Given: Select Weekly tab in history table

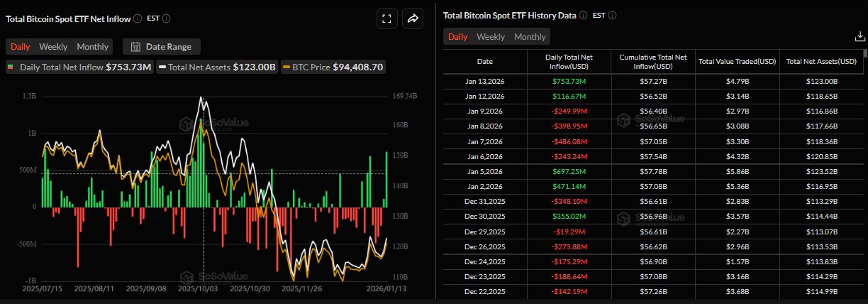Looking at the screenshot, I should click(491, 37).
